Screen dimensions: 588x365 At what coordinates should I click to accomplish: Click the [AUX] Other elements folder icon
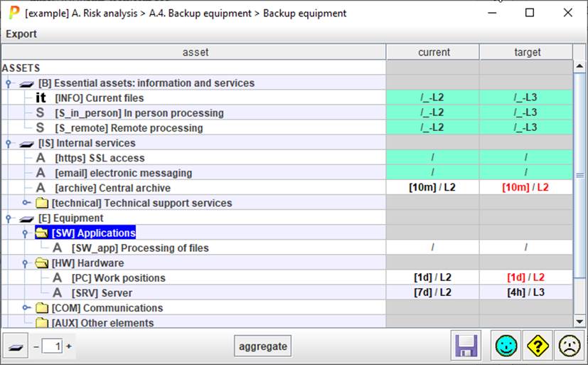tap(43, 323)
